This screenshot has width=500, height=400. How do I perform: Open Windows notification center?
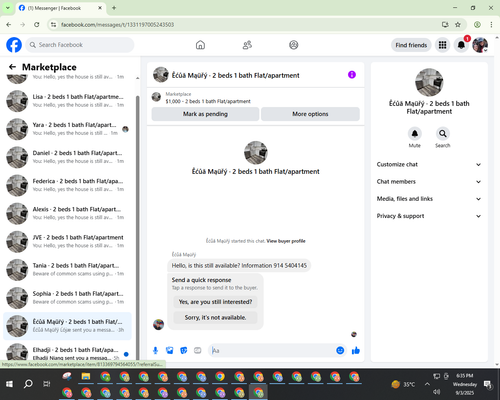[x=488, y=384]
